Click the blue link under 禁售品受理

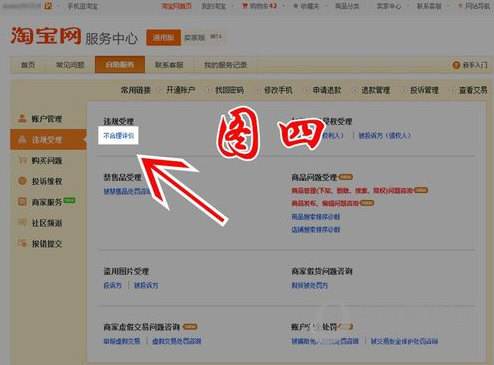127,191
